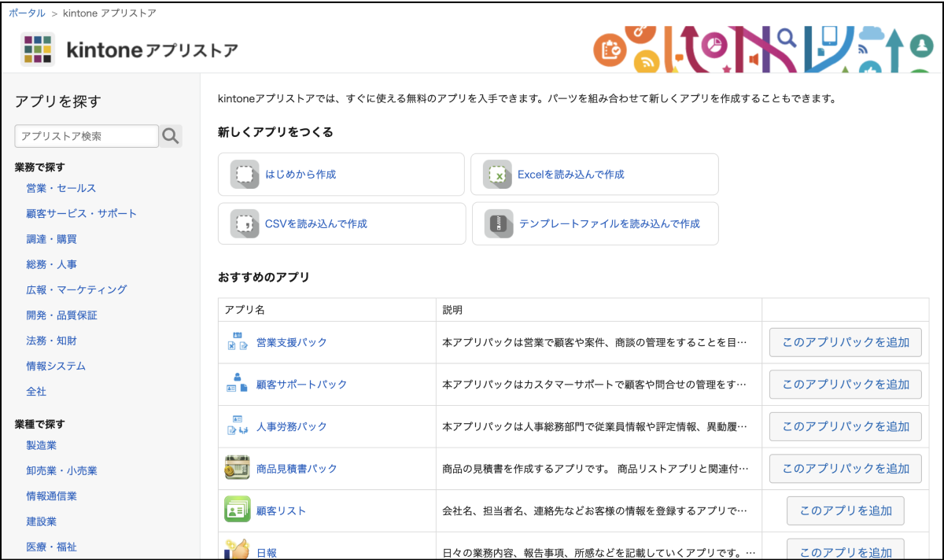Create a new app with はじめから作成
This screenshot has height=560, width=944.
[x=301, y=175]
